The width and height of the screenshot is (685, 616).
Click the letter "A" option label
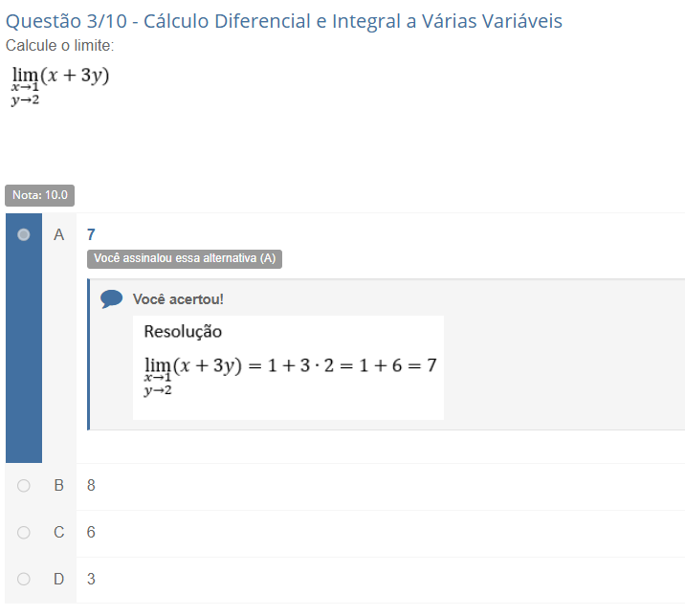59,234
